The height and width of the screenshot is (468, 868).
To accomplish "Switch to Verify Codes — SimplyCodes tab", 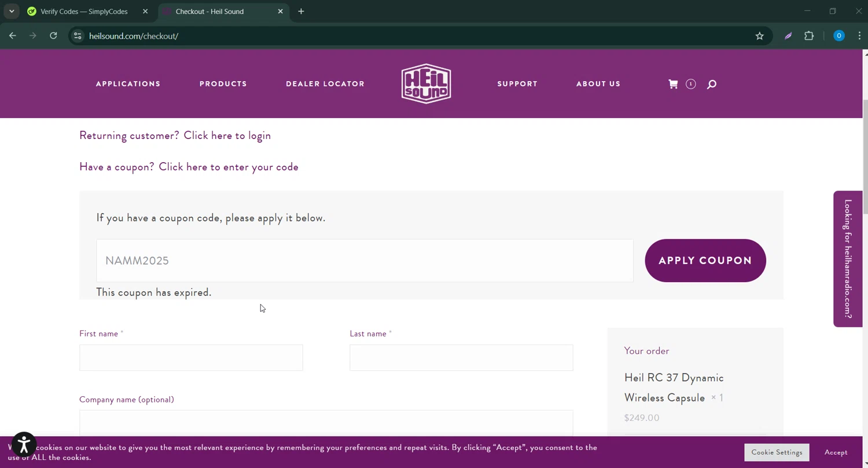I will point(84,12).
